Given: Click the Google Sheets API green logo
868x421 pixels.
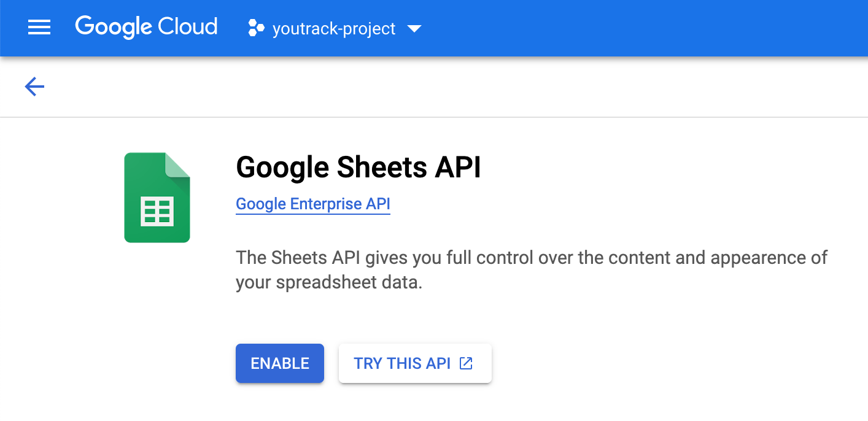Looking at the screenshot, I should (x=157, y=197).
